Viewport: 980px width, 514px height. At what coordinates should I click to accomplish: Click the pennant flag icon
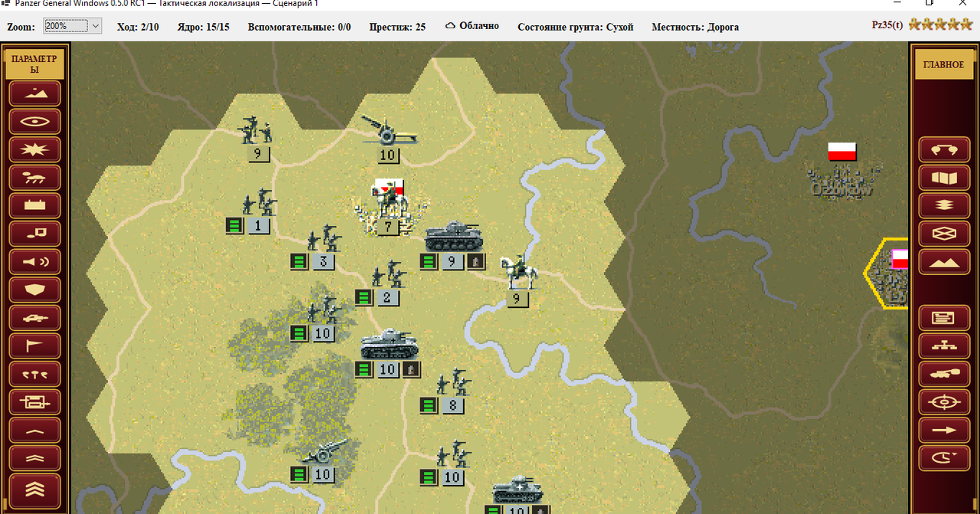coord(34,346)
